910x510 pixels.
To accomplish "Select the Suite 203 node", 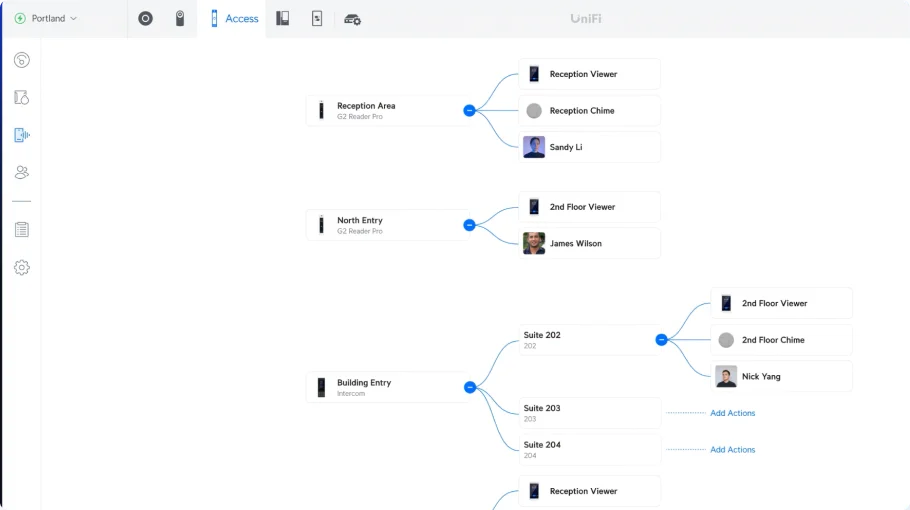I will [589, 413].
